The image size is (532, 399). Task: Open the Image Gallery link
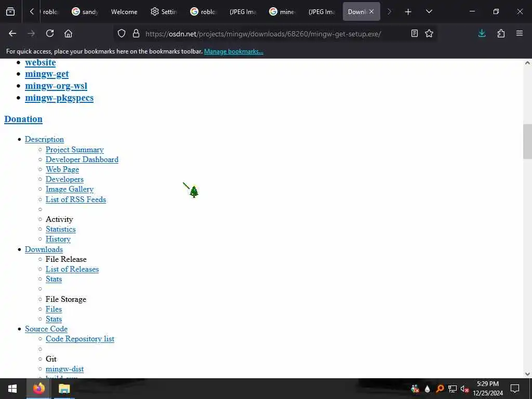(x=70, y=189)
